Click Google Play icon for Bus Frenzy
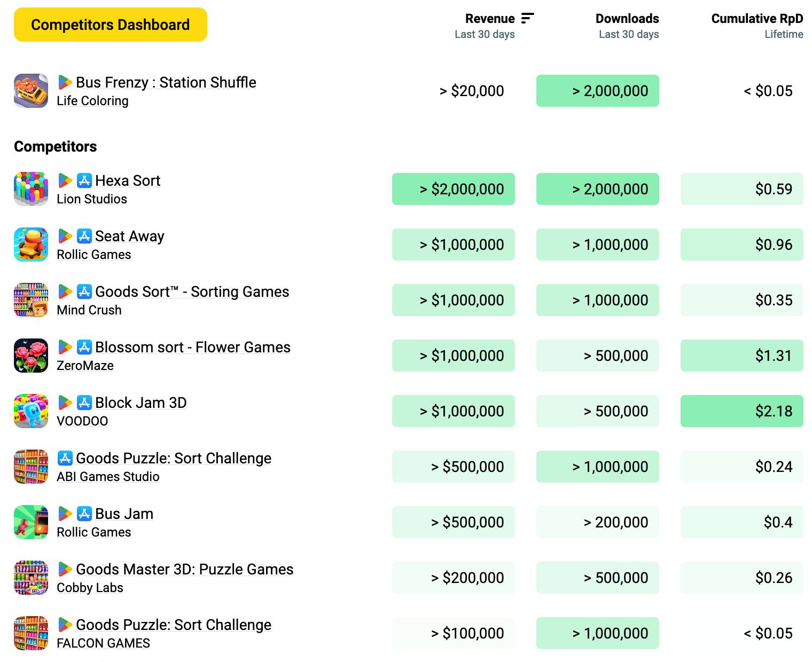Viewport: 812px width, 662px height. tap(65, 82)
